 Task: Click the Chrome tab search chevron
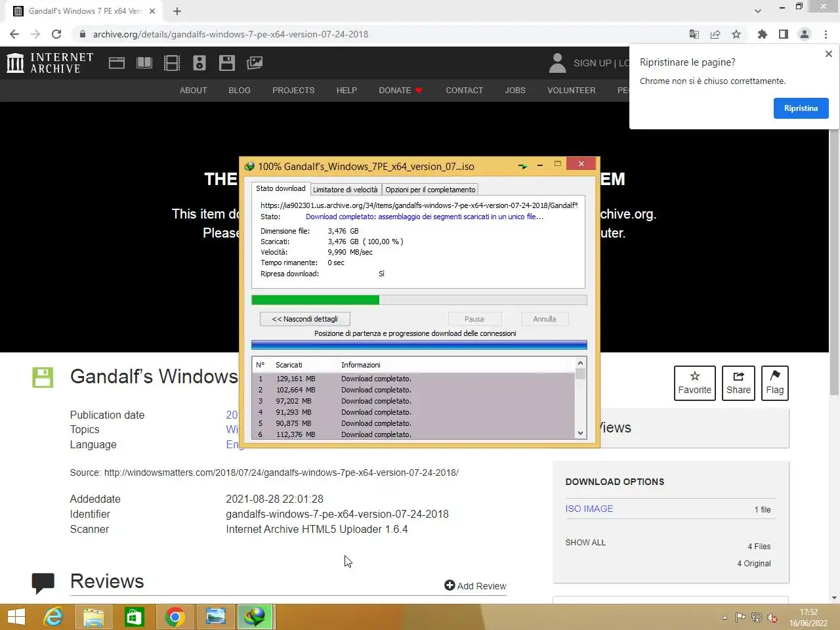coord(758,11)
